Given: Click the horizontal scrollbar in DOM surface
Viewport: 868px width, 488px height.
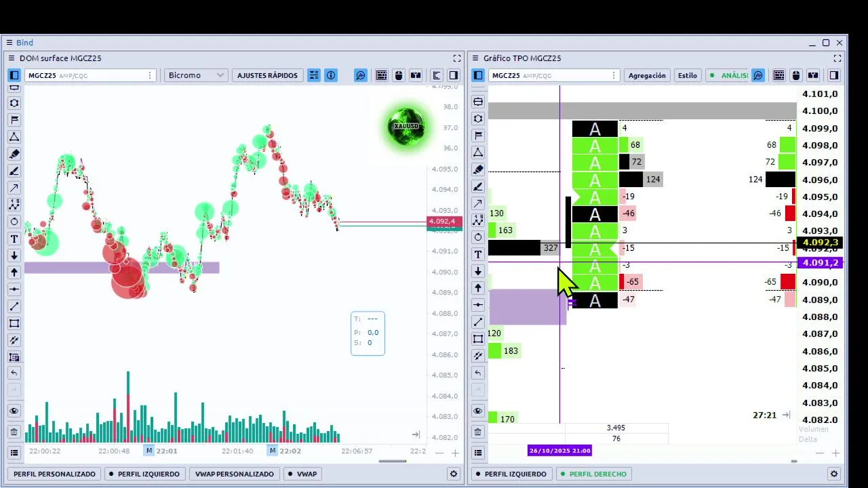Looking at the screenshot, I should [392, 461].
